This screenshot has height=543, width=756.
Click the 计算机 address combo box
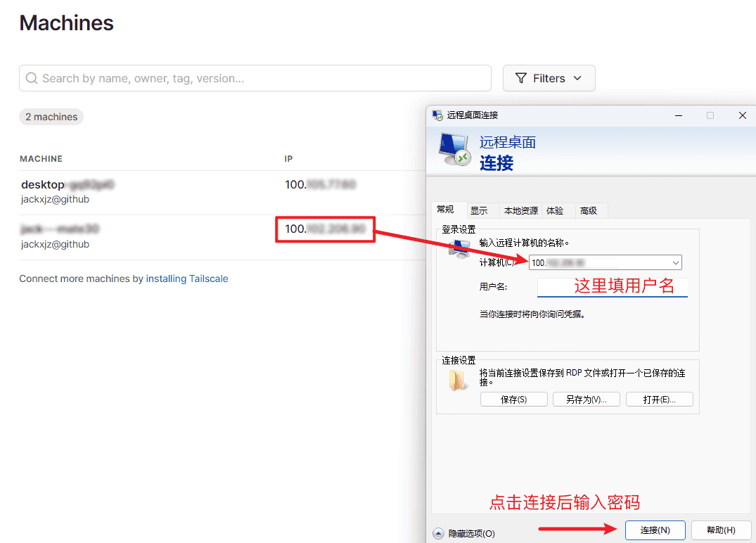click(x=605, y=263)
